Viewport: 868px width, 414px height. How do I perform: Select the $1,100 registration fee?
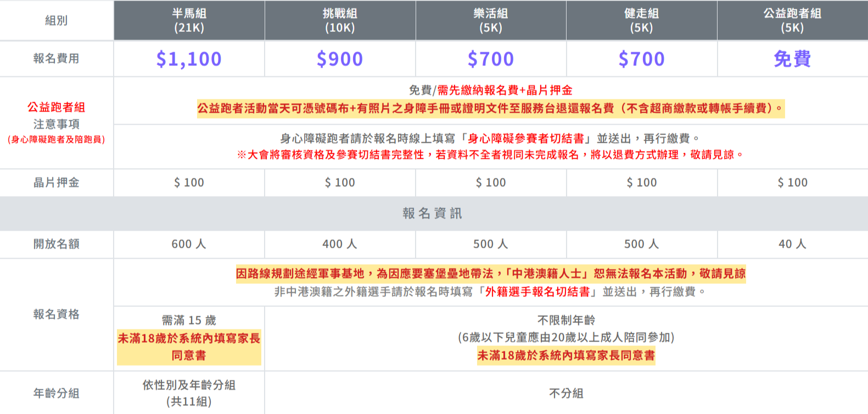189,59
